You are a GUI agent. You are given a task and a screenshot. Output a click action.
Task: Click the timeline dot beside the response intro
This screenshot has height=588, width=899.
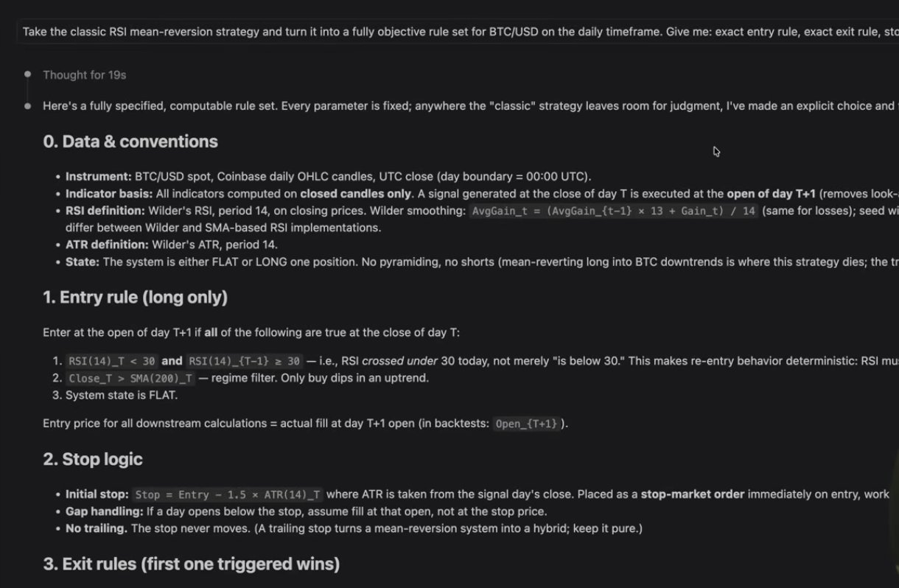pos(28,105)
